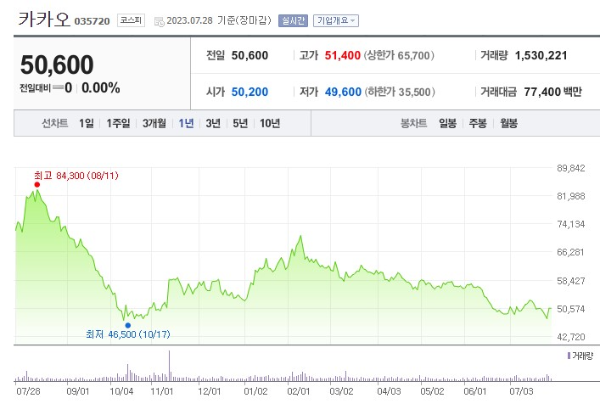This screenshot has height=406, width=600.
Task: Click the 시가 value 50,200
Action: tap(249, 92)
